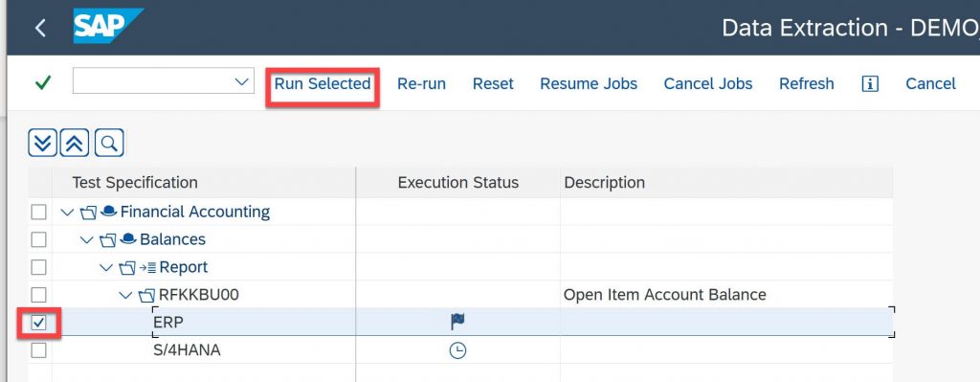The width and height of the screenshot is (980, 382).
Task: Click the magnifier Find icon
Action: click(x=109, y=144)
